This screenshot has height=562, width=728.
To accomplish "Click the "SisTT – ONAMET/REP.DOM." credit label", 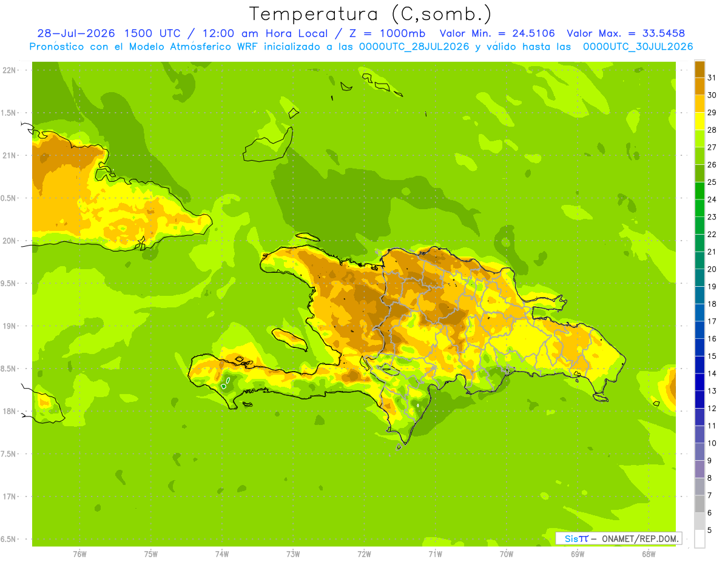I will click(618, 538).
